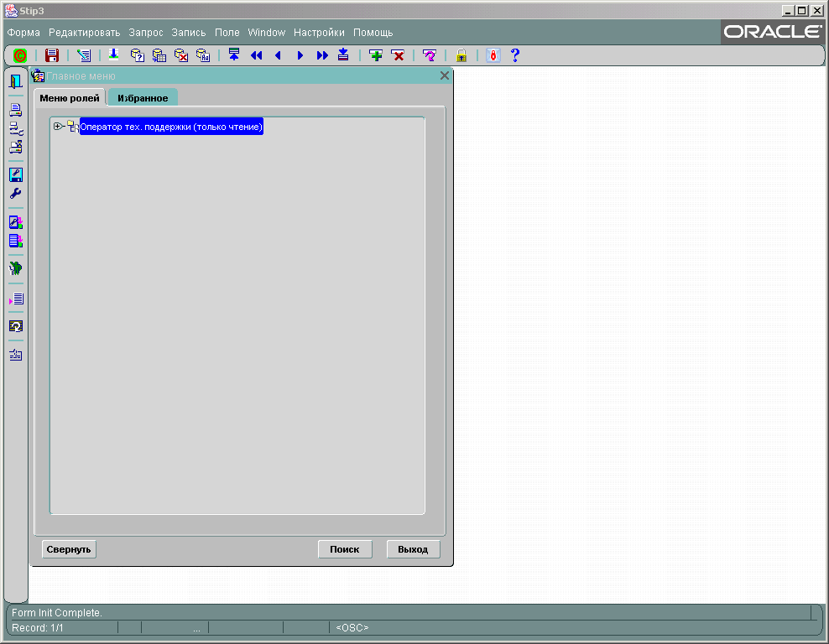The width and height of the screenshot is (829, 644).
Task: Click the magenta curved-arrow toolbar icon
Action: click(x=430, y=55)
